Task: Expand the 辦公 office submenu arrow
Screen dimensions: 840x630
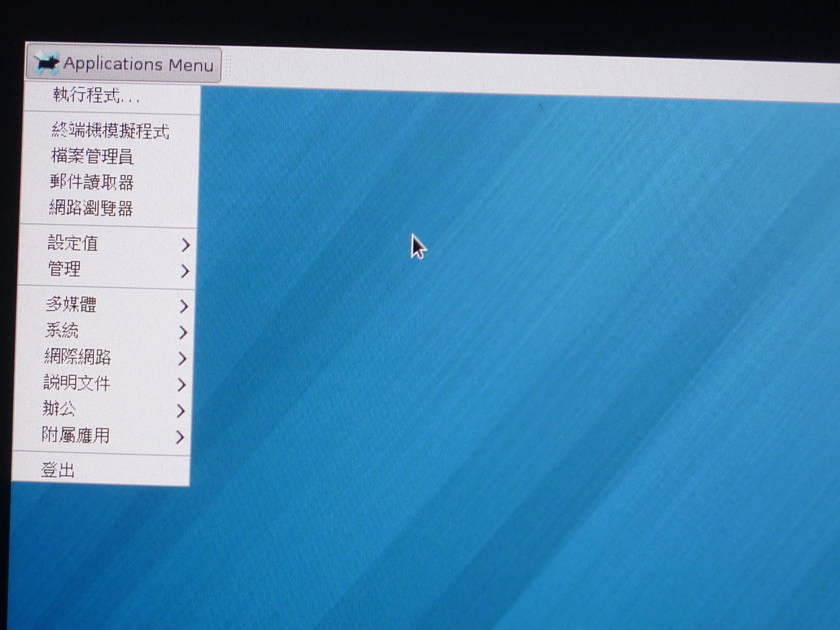Action: (x=180, y=411)
